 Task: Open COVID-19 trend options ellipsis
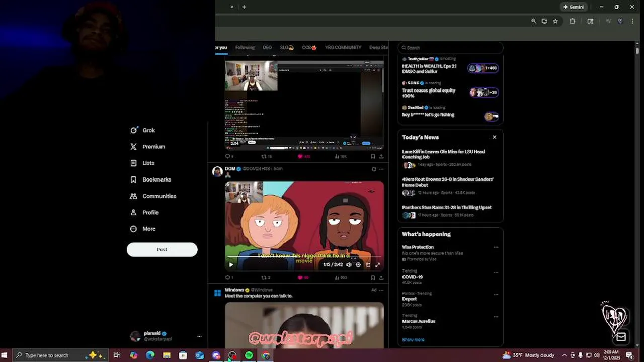pyautogui.click(x=496, y=272)
